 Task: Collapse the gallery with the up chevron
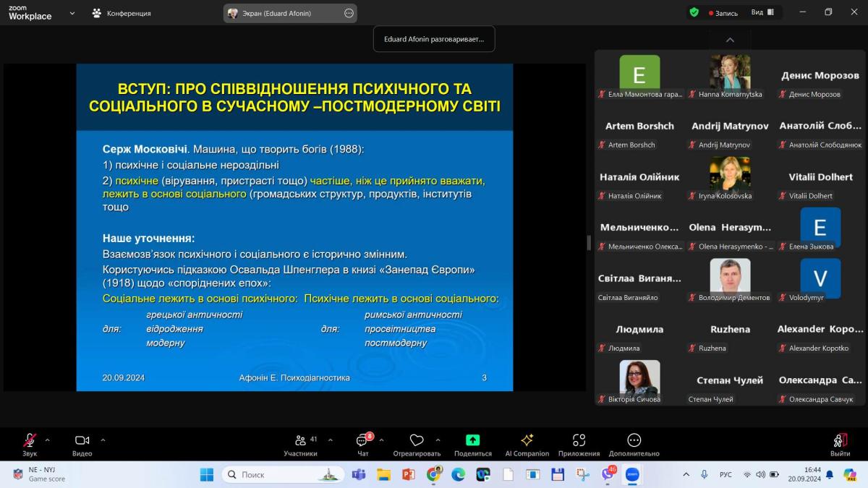click(730, 40)
